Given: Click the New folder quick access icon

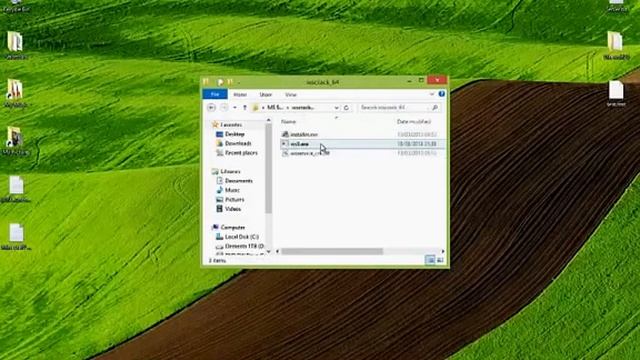Looking at the screenshot, I should pyautogui.click(x=230, y=82).
